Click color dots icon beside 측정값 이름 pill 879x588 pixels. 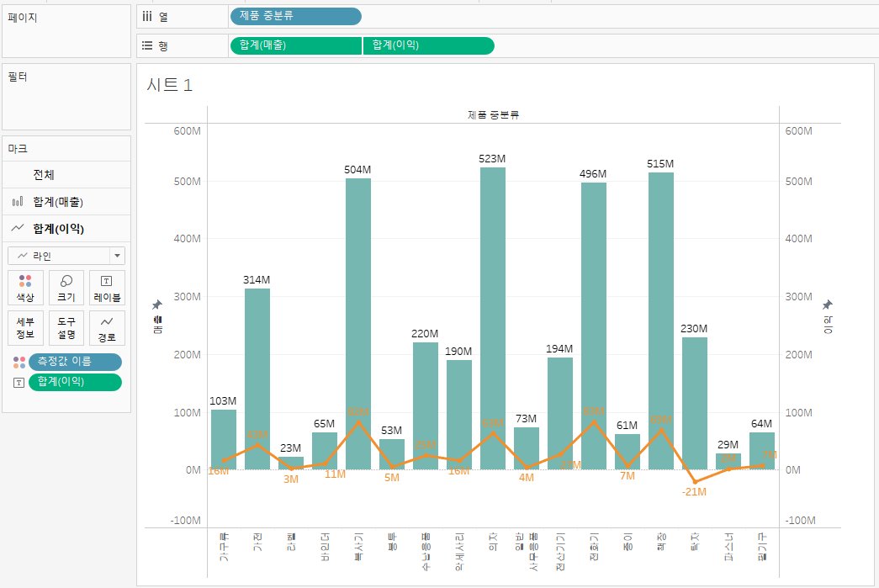pos(19,362)
